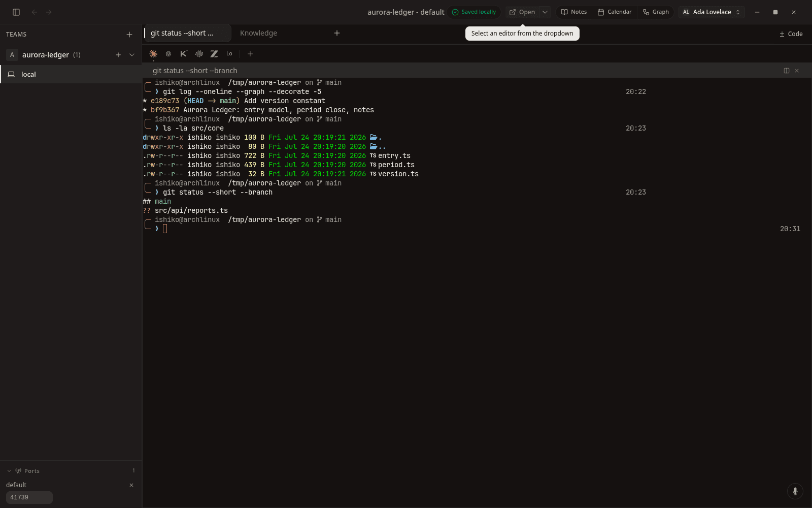The width and height of the screenshot is (812, 508).
Task: Minimize the application window
Action: pyautogui.click(x=757, y=12)
